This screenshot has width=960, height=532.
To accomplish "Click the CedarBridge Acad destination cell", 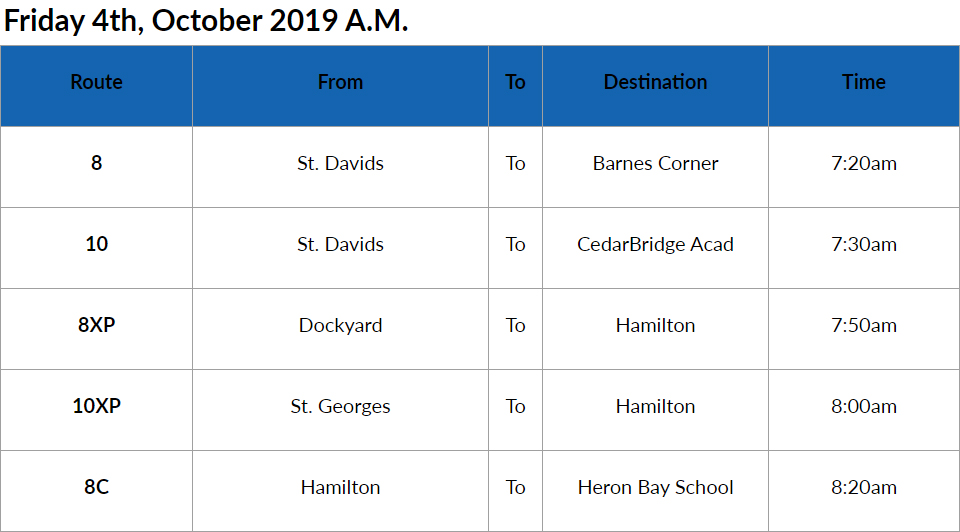I will (655, 244).
